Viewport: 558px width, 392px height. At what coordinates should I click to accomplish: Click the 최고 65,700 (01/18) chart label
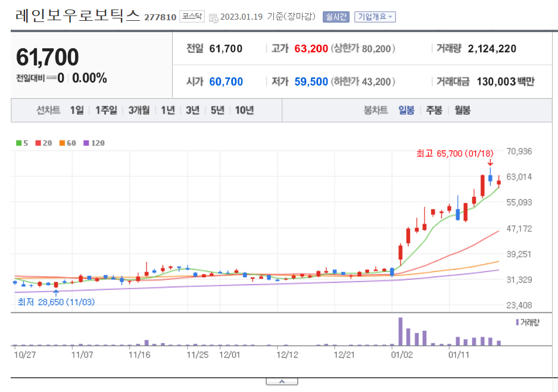pyautogui.click(x=455, y=153)
